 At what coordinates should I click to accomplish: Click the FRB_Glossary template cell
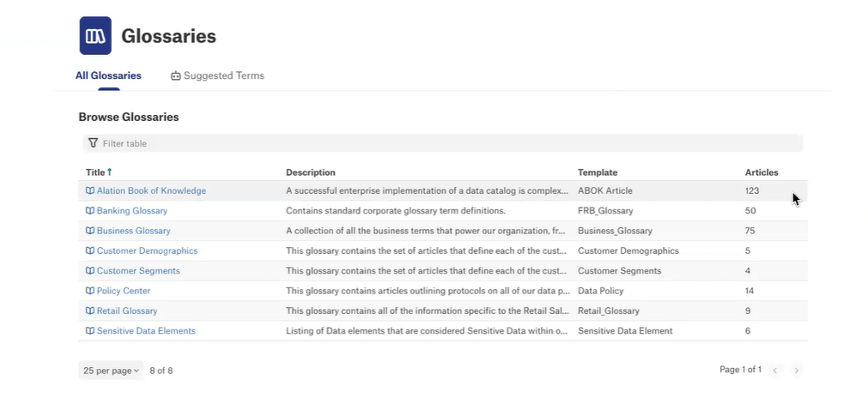pos(605,210)
